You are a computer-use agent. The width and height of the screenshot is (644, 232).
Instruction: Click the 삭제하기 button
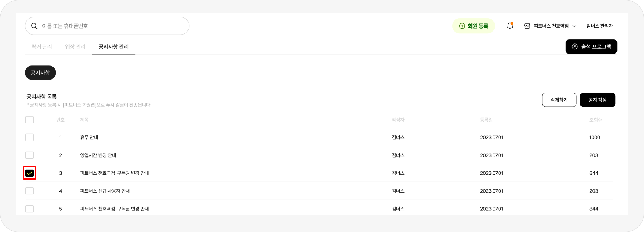click(559, 100)
